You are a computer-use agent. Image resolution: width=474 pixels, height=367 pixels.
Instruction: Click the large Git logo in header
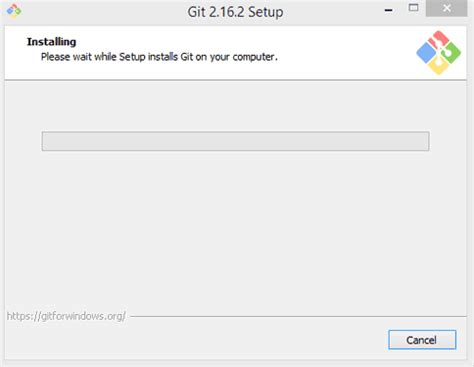point(438,53)
